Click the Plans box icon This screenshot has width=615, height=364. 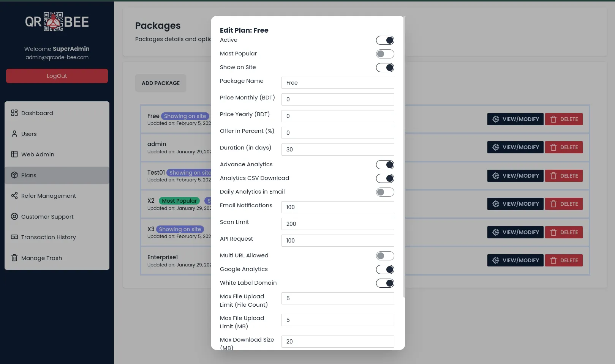(14, 175)
